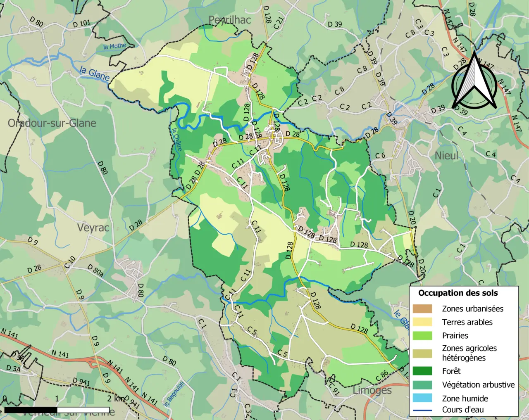Viewport: 529px width, 420px height.
Task: Click the 'D 101' road label
Action: 81,24
